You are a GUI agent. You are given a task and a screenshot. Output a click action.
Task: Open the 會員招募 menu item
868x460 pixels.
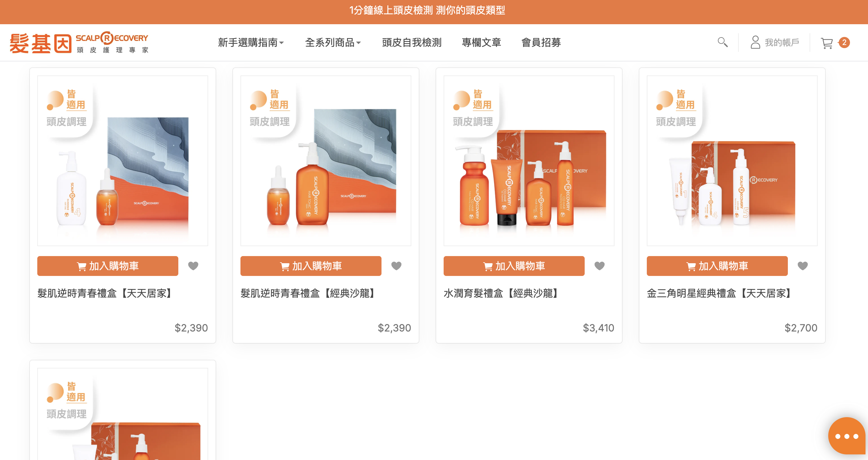[541, 43]
